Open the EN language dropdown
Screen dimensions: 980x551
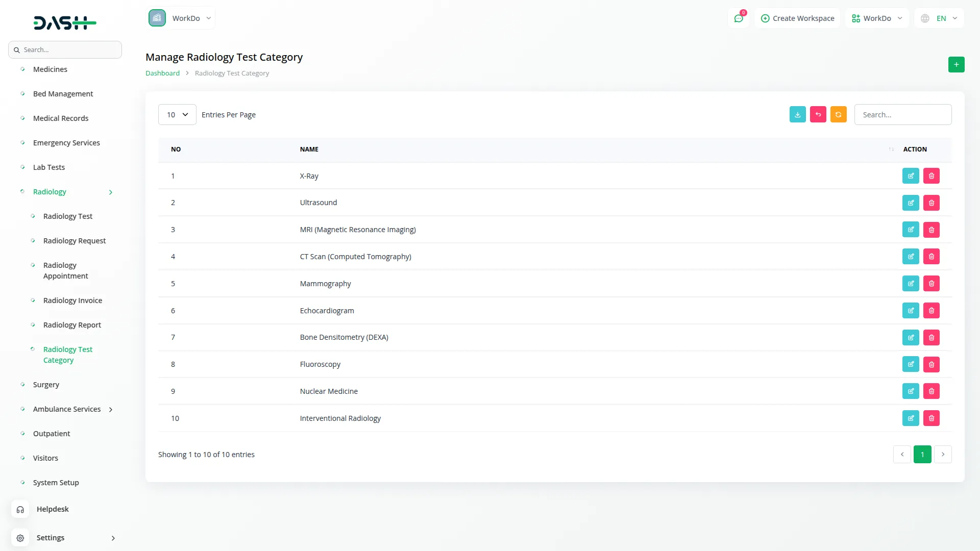click(x=940, y=18)
